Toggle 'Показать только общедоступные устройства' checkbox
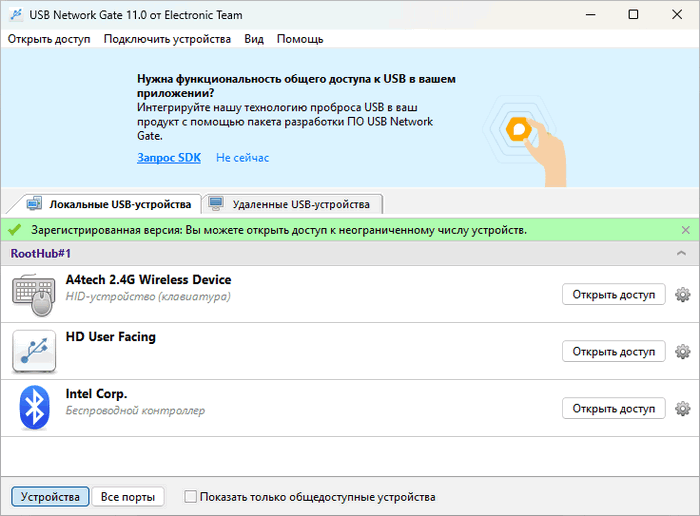This screenshot has height=516, width=700. coord(191,496)
